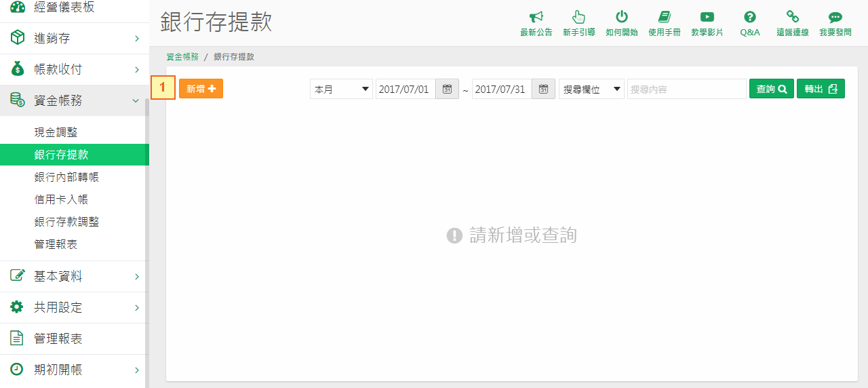Image resolution: width=868 pixels, height=388 pixels.
Task: Click the 遠端連線 remote connection icon
Action: coord(792,17)
